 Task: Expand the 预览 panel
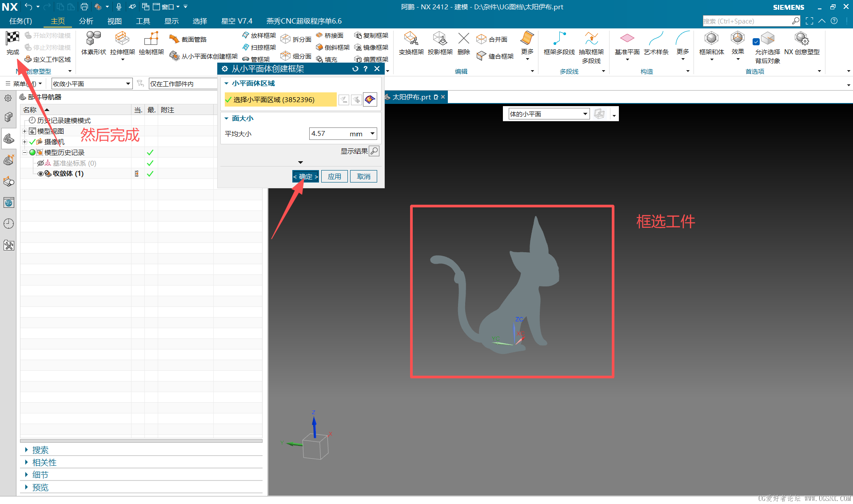26,487
